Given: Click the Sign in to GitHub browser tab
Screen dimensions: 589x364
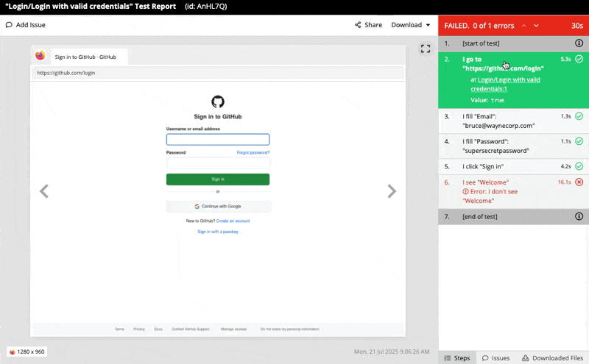Looking at the screenshot, I should (x=89, y=57).
